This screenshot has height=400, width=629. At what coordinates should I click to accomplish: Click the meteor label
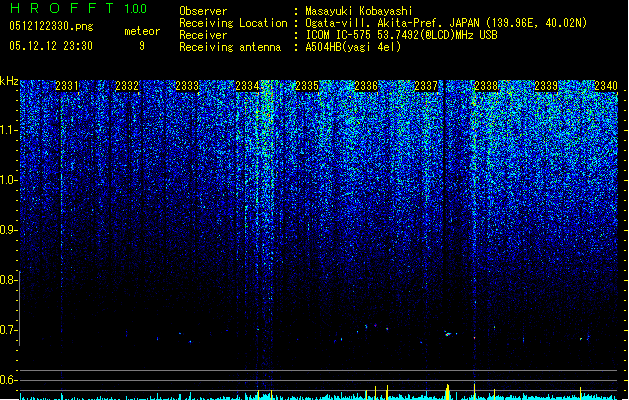tap(142, 31)
